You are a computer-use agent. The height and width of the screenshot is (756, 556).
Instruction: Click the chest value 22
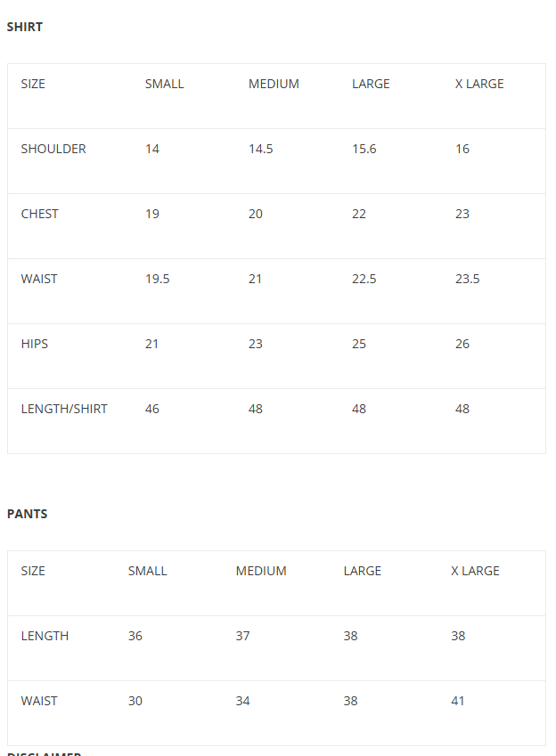click(358, 214)
